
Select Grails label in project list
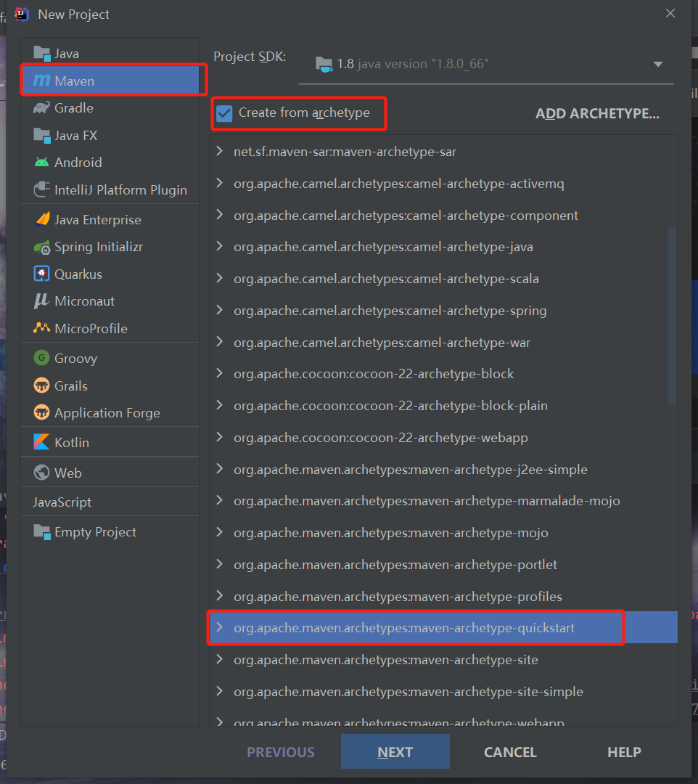[71, 386]
